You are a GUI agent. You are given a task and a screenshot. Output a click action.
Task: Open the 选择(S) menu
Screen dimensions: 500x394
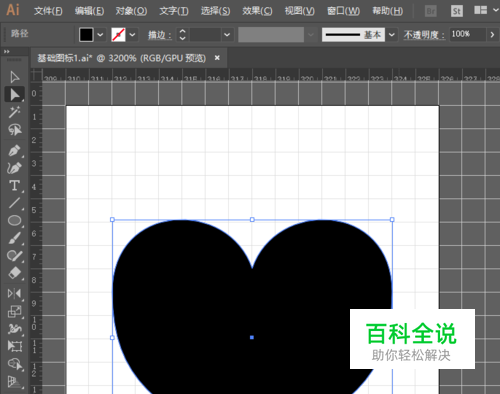point(215,11)
